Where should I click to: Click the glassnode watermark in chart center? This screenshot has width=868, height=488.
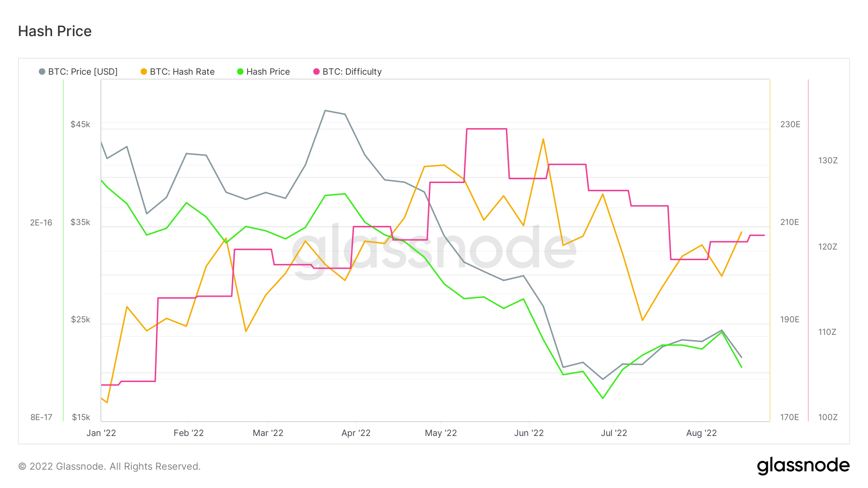click(x=434, y=250)
